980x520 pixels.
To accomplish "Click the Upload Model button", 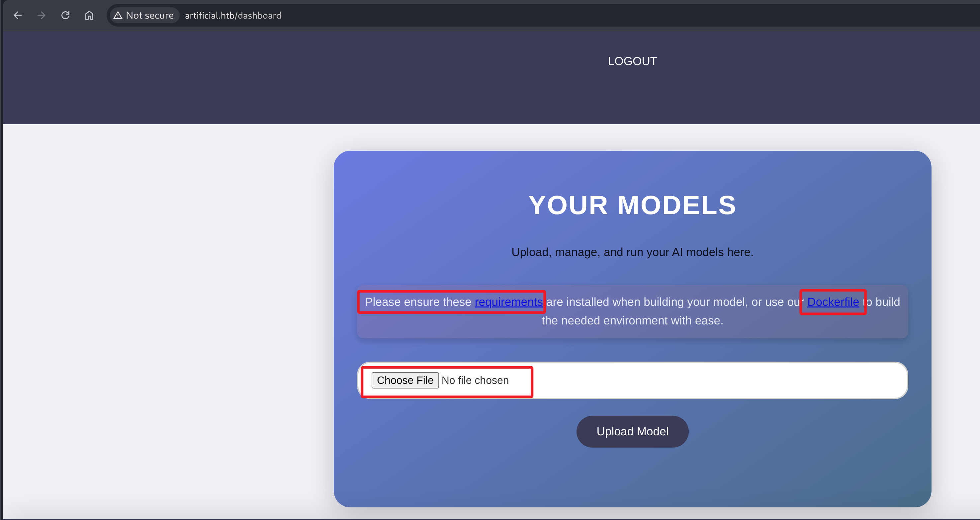I will 632,431.
